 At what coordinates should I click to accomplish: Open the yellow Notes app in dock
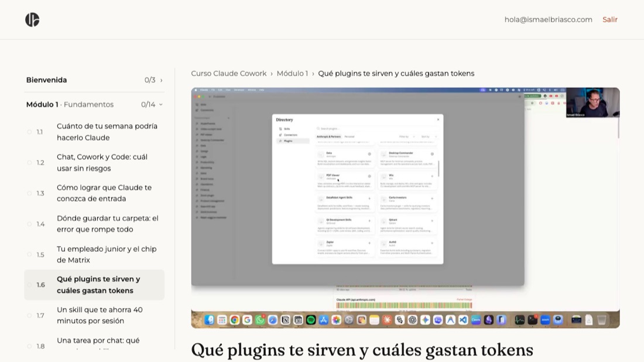pyautogui.click(x=374, y=320)
